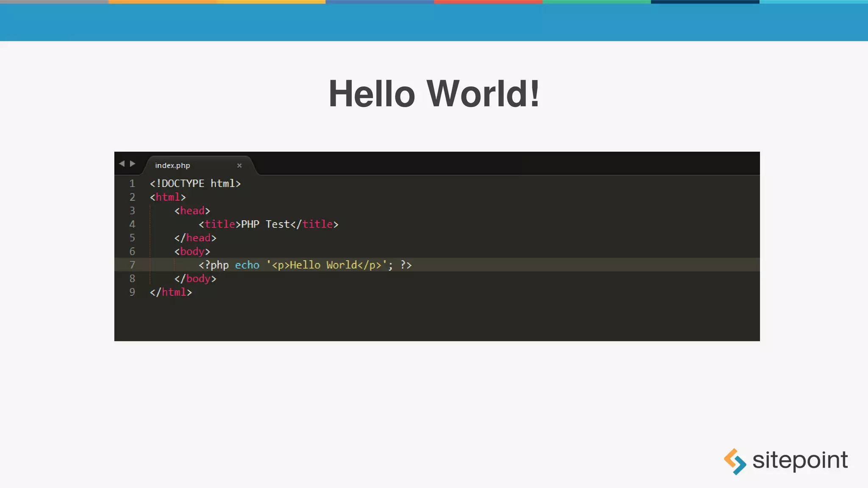868x488 pixels.
Task: Click the echo keyword on line 7
Action: coord(247,265)
